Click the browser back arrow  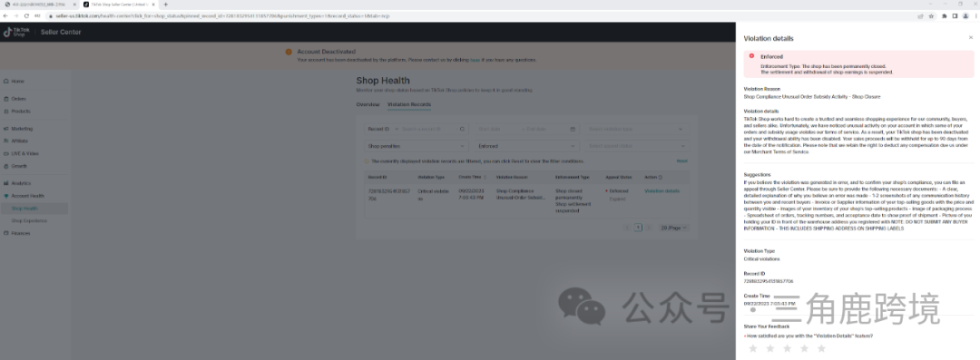pos(5,15)
